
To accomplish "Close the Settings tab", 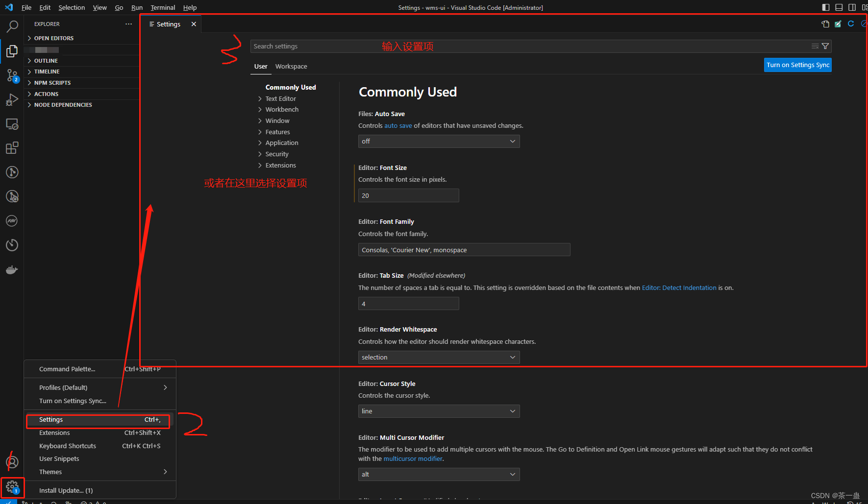I will pos(194,24).
